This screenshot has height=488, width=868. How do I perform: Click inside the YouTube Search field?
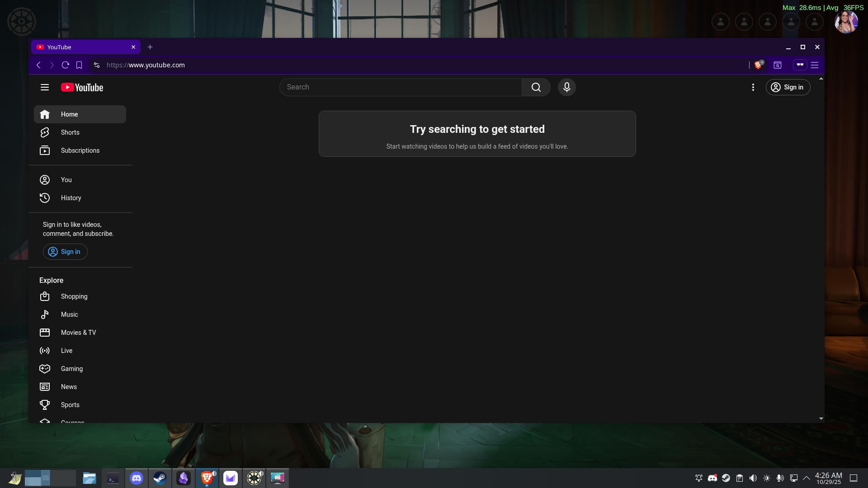400,87
